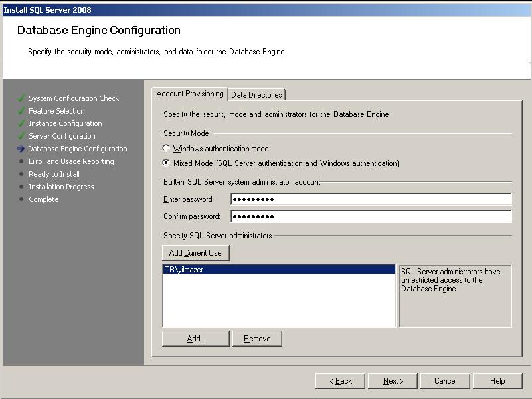
Task: Click the Instance Configuration checkmark icon
Action: pos(21,123)
